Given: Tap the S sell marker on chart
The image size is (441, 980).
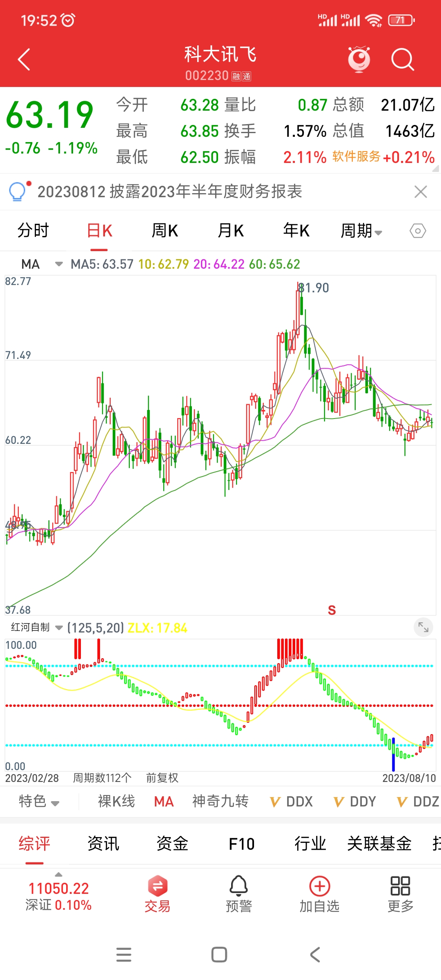Looking at the screenshot, I should [332, 610].
